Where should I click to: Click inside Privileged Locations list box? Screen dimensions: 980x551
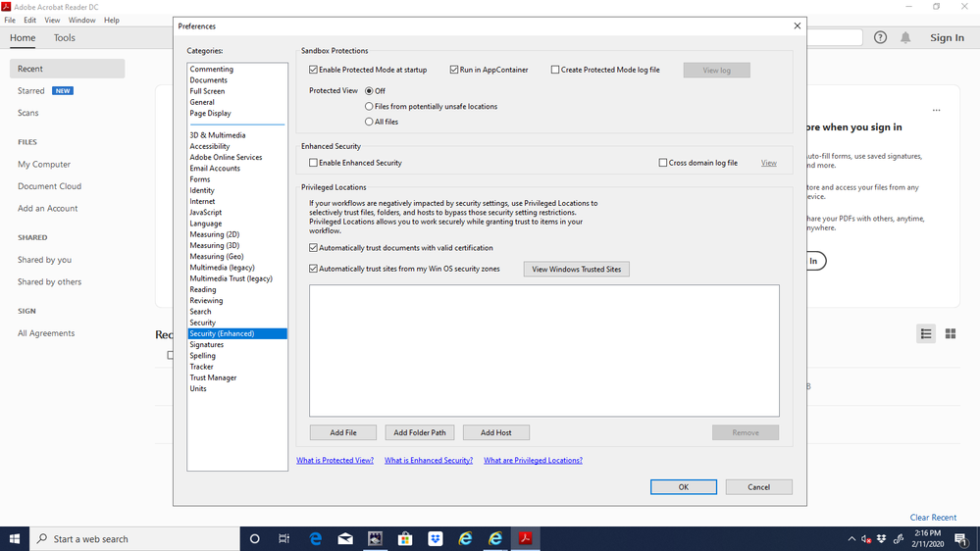pos(543,350)
